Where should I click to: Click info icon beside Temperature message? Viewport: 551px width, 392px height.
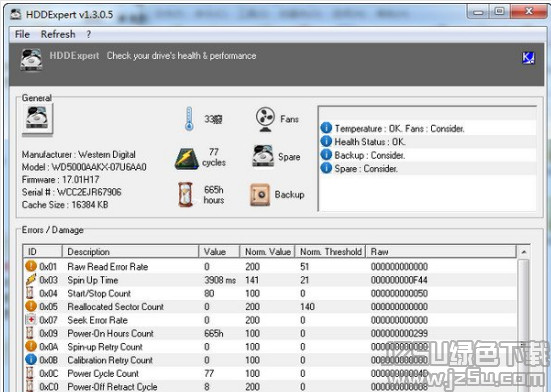click(326, 128)
